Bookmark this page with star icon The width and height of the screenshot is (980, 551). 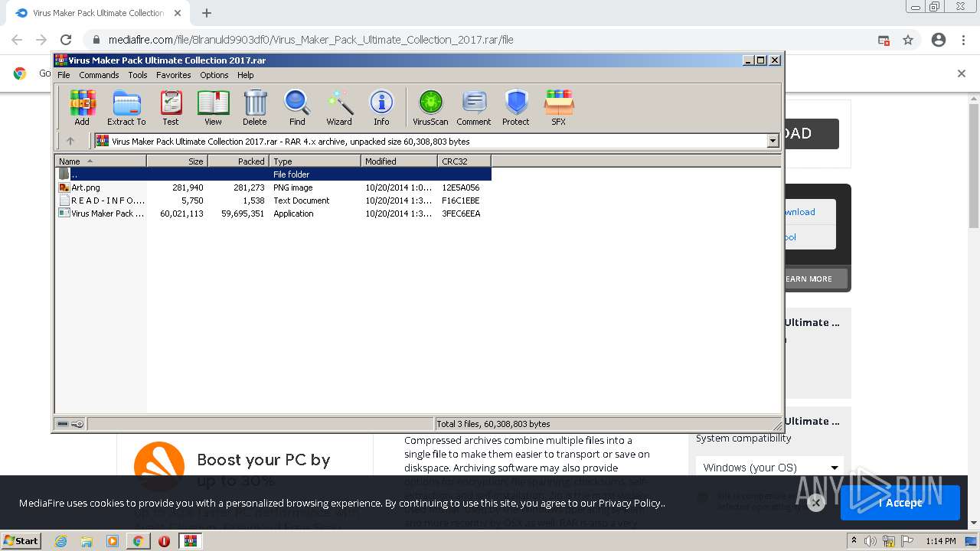[x=908, y=40]
